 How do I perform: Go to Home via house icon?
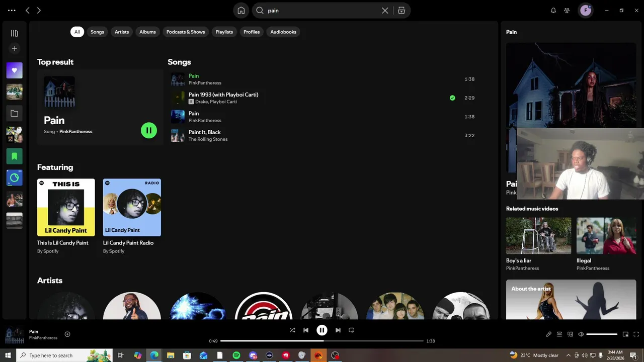coord(241,11)
